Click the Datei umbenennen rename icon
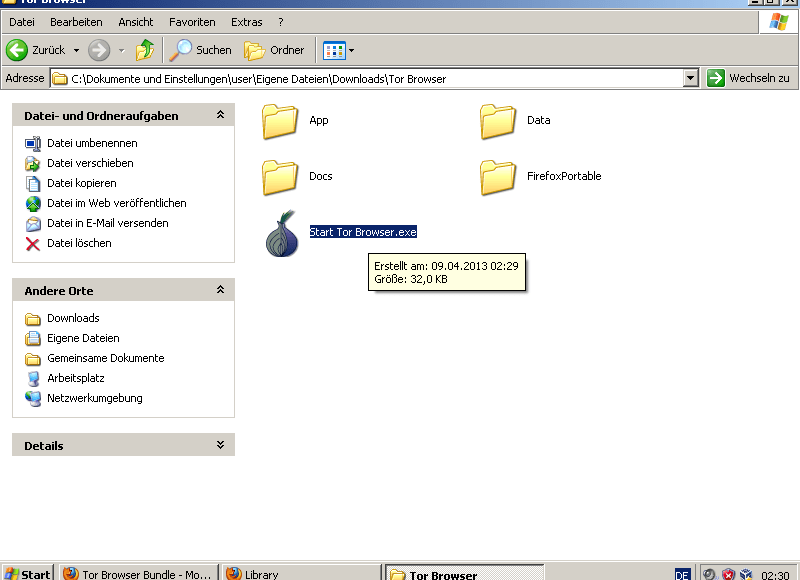Viewport: 800px width, 580px height. 33,143
